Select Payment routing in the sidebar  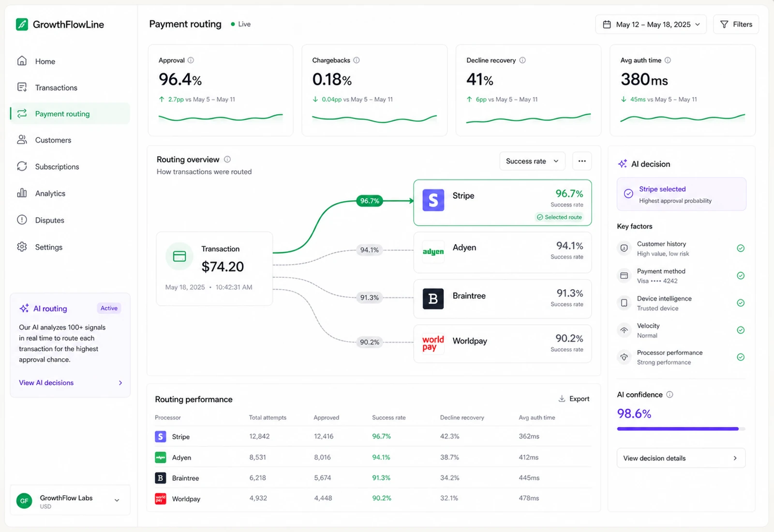70,114
